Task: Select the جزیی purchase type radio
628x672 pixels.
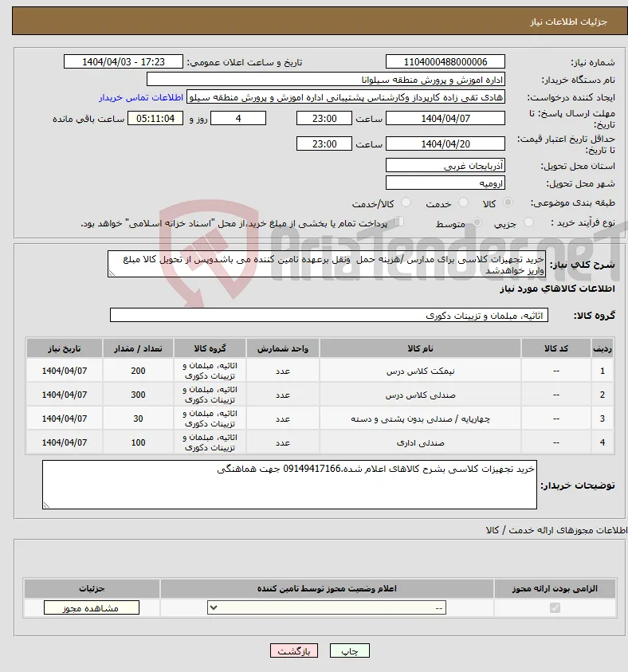Action: (x=529, y=222)
